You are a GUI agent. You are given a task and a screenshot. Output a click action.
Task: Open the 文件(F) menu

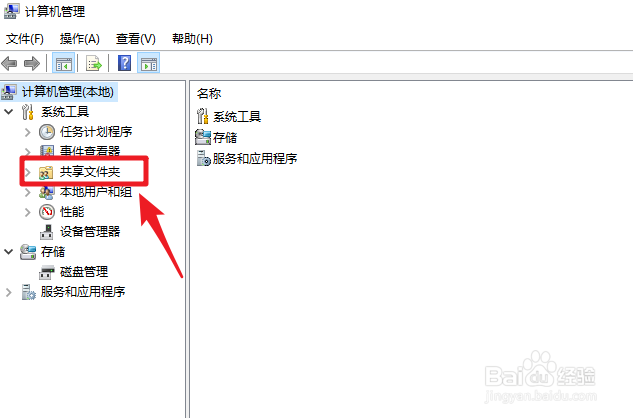(25, 39)
